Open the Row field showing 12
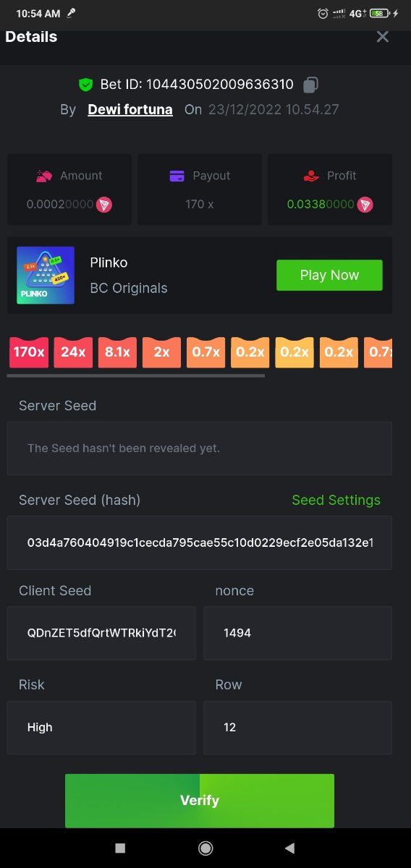411x868 pixels. [297, 728]
